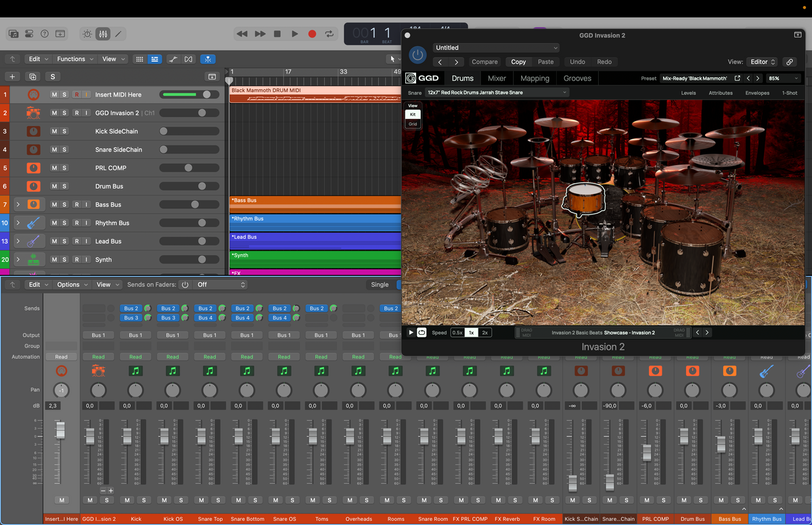This screenshot has width=812, height=525.
Task: Click the drum kit icon on the GGD mixer strip
Action: [98, 371]
